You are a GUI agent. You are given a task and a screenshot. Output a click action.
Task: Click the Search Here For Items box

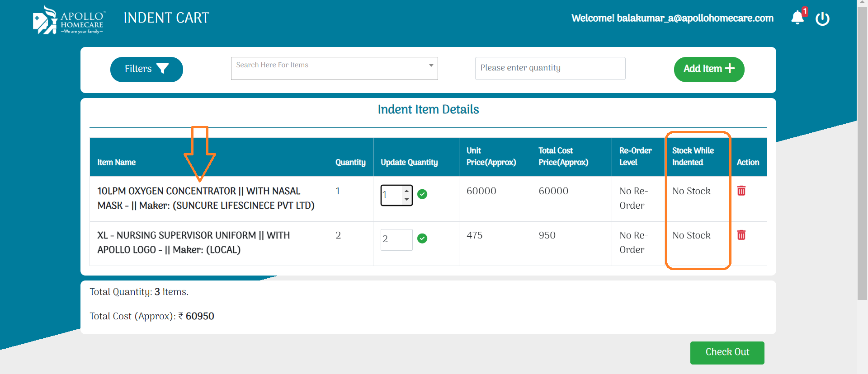tap(330, 68)
